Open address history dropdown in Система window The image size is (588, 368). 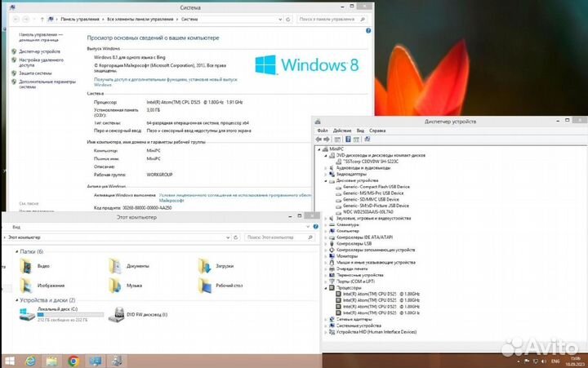coord(280,19)
